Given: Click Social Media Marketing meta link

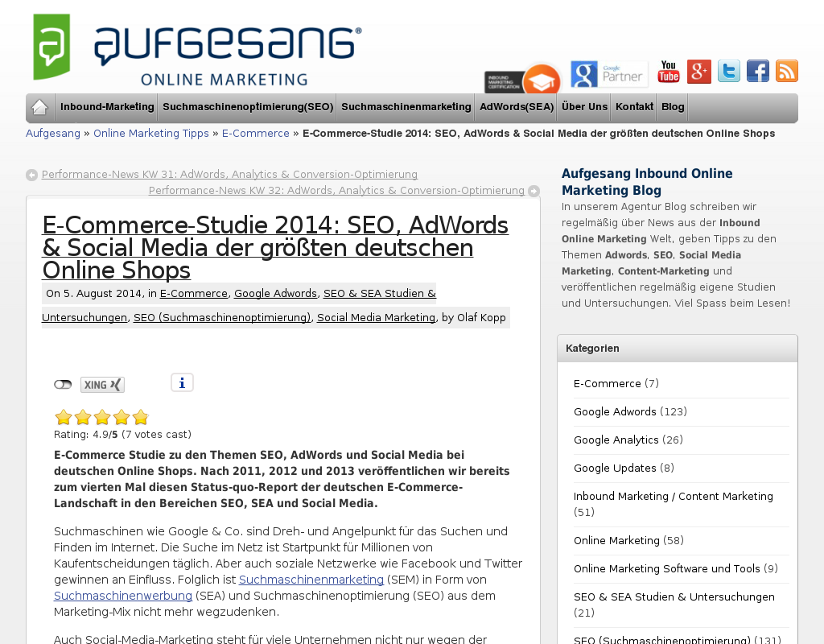Looking at the screenshot, I should click(377, 317).
